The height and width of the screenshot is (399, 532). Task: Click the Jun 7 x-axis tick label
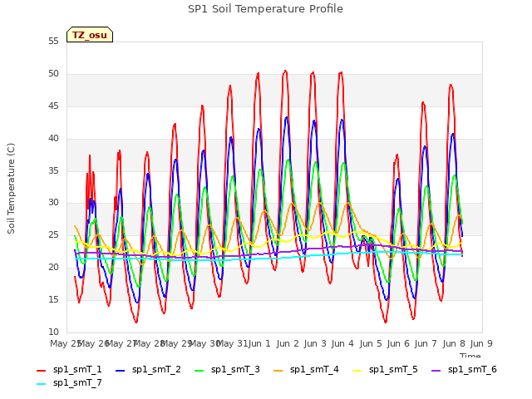(426, 343)
